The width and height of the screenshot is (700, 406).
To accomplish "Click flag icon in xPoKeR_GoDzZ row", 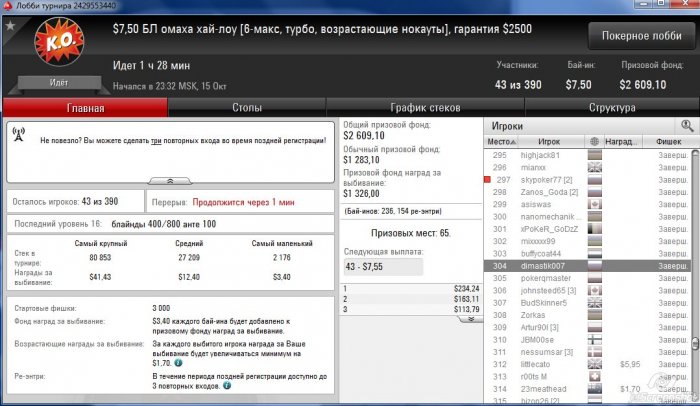I will 595,229.
